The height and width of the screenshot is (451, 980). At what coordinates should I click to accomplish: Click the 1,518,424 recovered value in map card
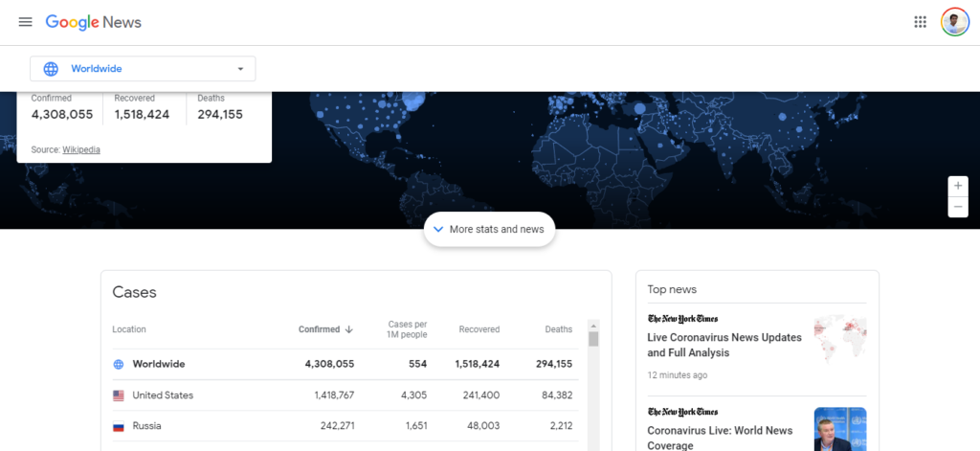142,115
